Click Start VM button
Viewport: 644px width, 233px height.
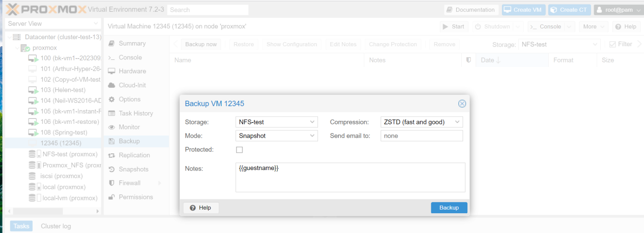coord(454,26)
